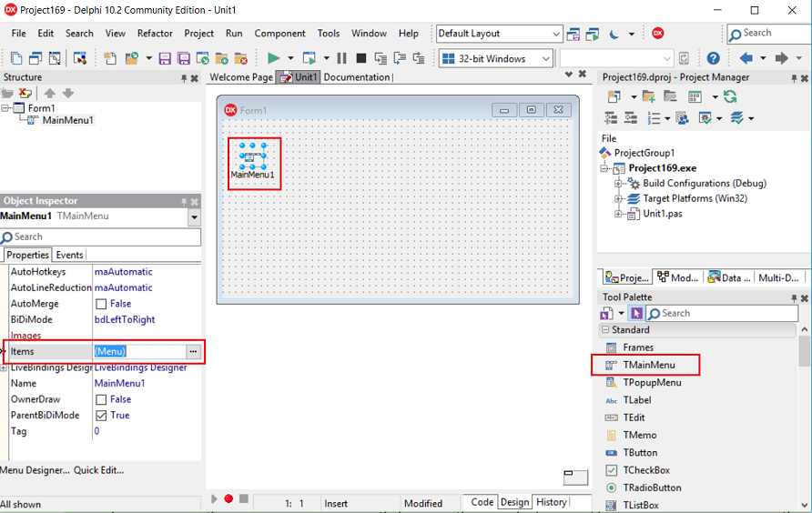Click the Quick Edit... link
This screenshot has height=513, width=812.
98,470
